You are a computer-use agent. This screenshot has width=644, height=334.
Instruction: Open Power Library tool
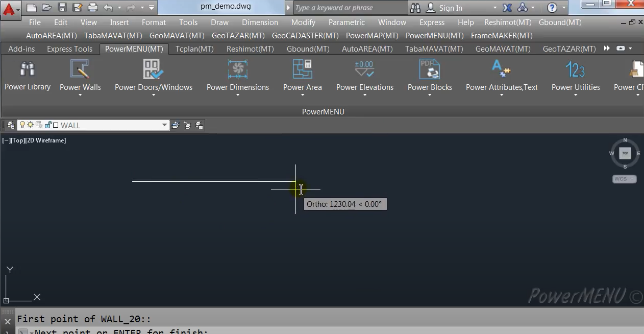pyautogui.click(x=28, y=75)
